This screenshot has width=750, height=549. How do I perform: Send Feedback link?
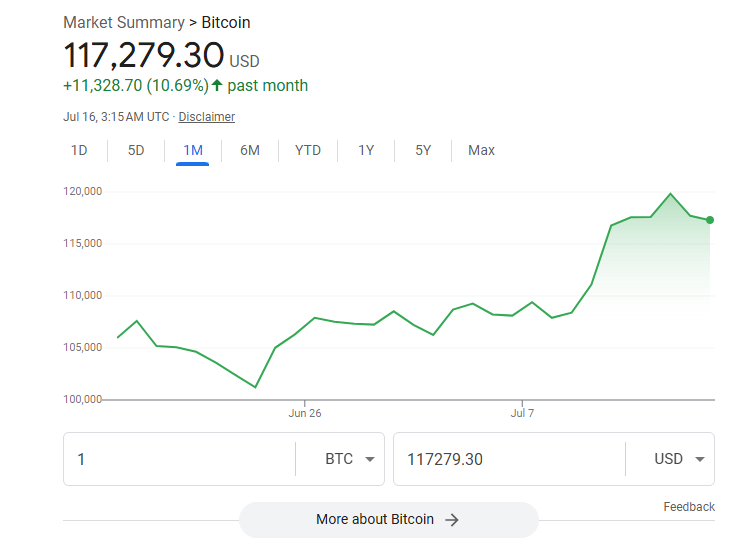coord(689,507)
